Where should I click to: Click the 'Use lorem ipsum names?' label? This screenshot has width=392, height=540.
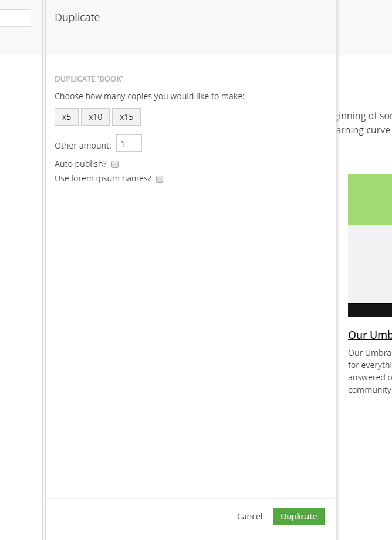coord(103,178)
